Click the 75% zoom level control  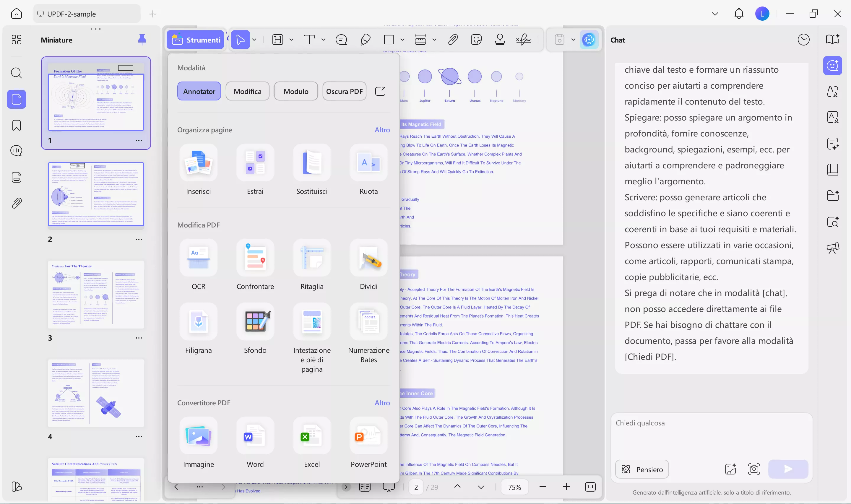pos(514,487)
